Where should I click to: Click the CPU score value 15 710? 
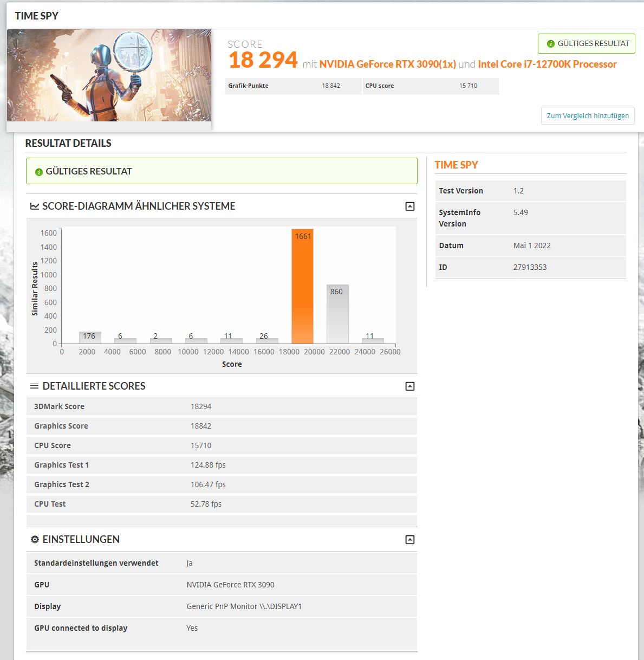(x=468, y=86)
